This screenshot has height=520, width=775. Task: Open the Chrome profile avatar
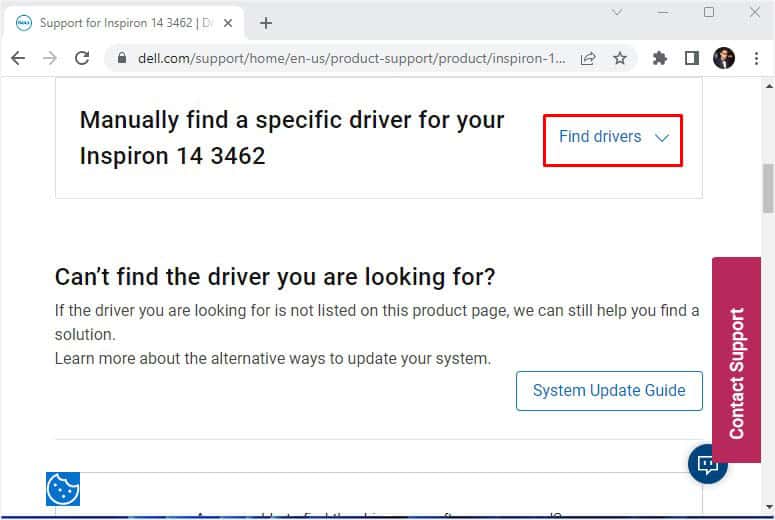point(724,58)
